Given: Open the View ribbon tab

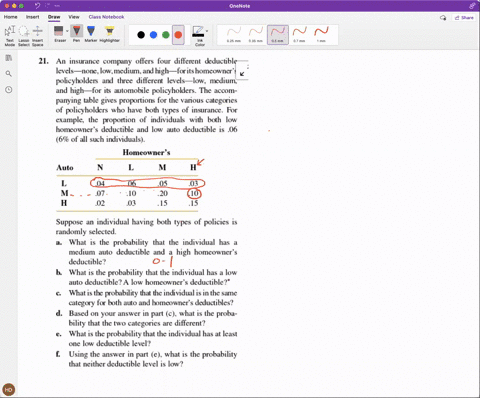Looking at the screenshot, I should [74, 17].
